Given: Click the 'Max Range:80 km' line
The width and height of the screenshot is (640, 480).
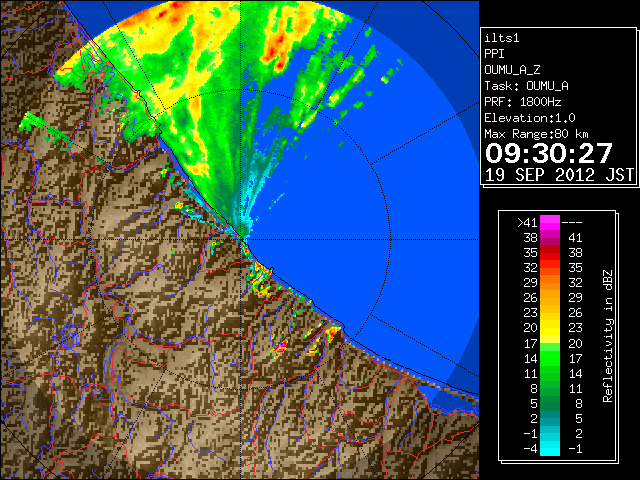Looking at the screenshot, I should click(536, 134).
